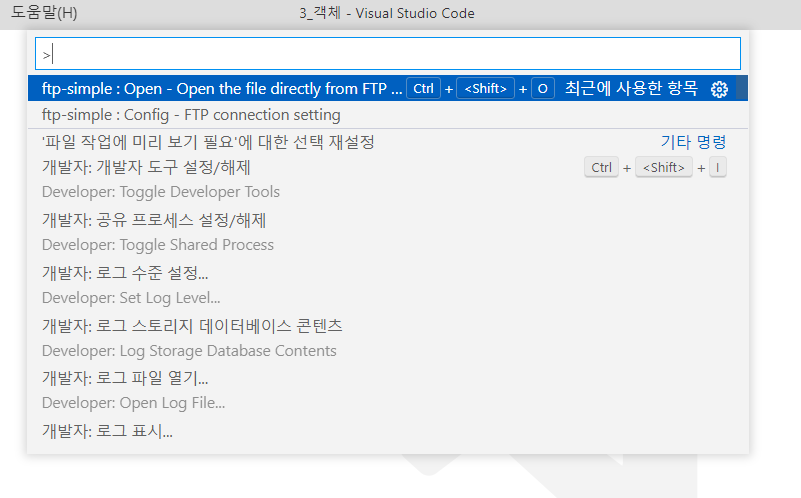Image resolution: width=801 pixels, height=498 pixels.
Task: Click the Ctrl key badge on ftp-simple Open row
Action: click(423, 88)
